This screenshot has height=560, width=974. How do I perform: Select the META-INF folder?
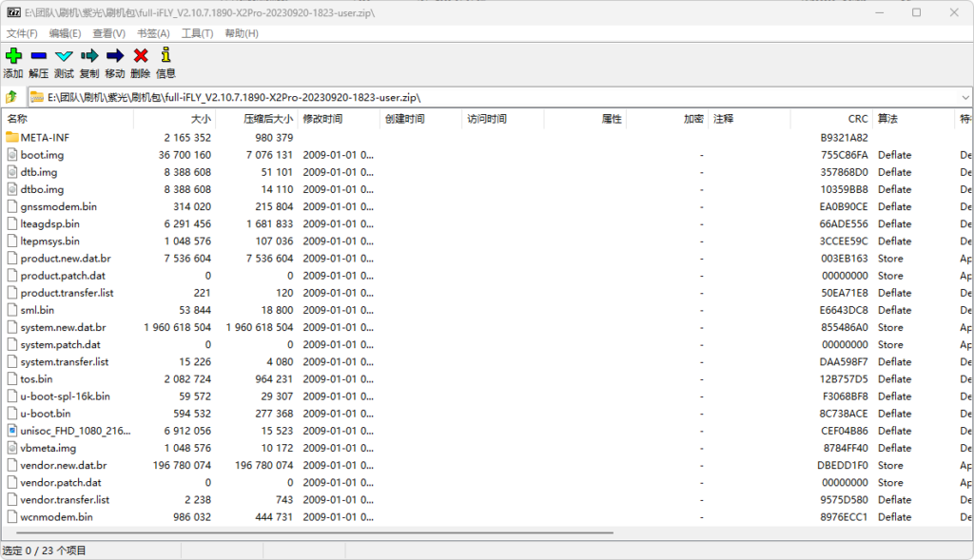pyautogui.click(x=45, y=138)
